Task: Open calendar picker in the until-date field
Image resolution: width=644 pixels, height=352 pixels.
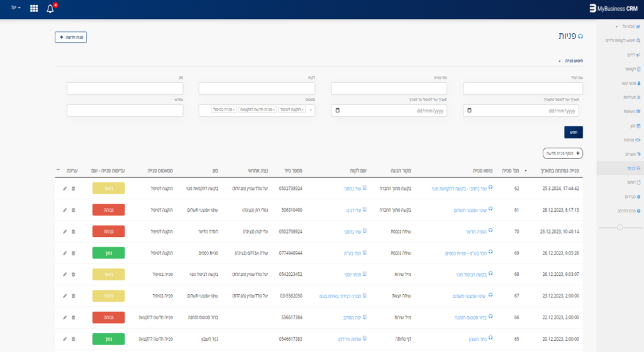Action: (x=338, y=111)
